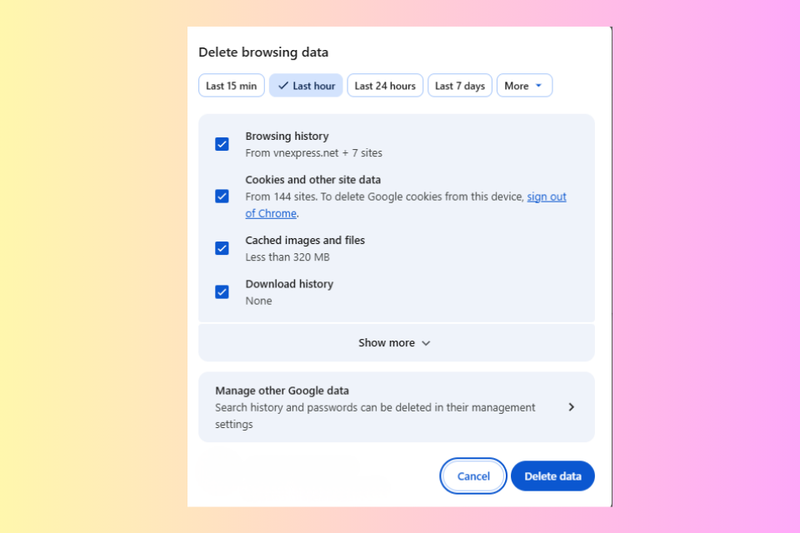
Task: Click the Download history label
Action: pyautogui.click(x=289, y=284)
